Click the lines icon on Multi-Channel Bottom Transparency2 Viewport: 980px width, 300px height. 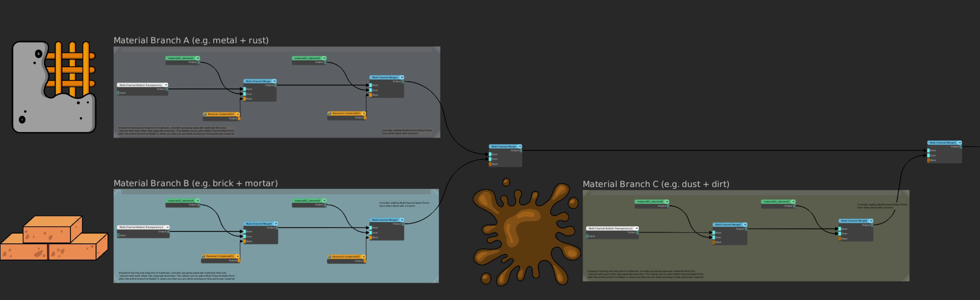tap(637, 229)
